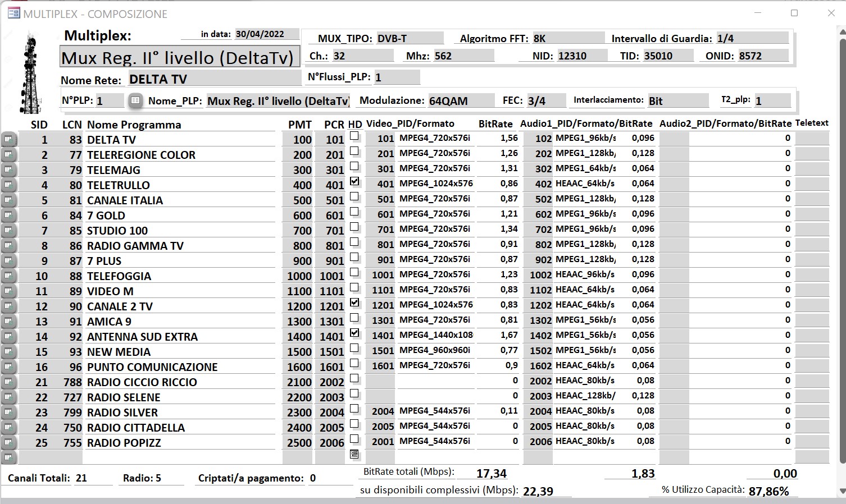Click video format MPEG4_1440x108 for ANTENNA SUD EXTRA
The width and height of the screenshot is (846, 504).
[436, 335]
